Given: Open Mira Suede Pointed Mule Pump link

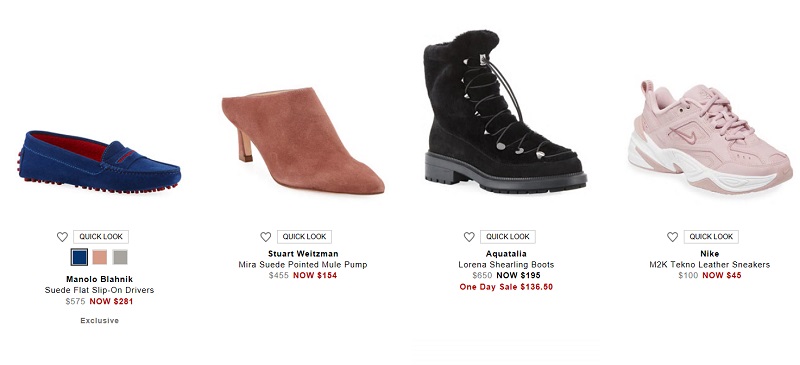Looking at the screenshot, I should [303, 264].
